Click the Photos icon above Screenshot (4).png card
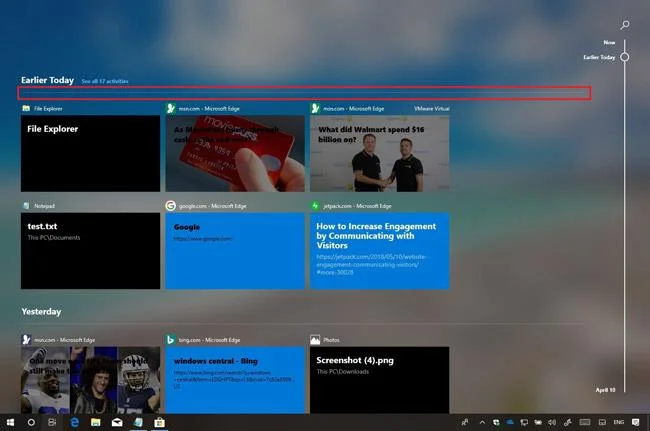 tap(315, 340)
